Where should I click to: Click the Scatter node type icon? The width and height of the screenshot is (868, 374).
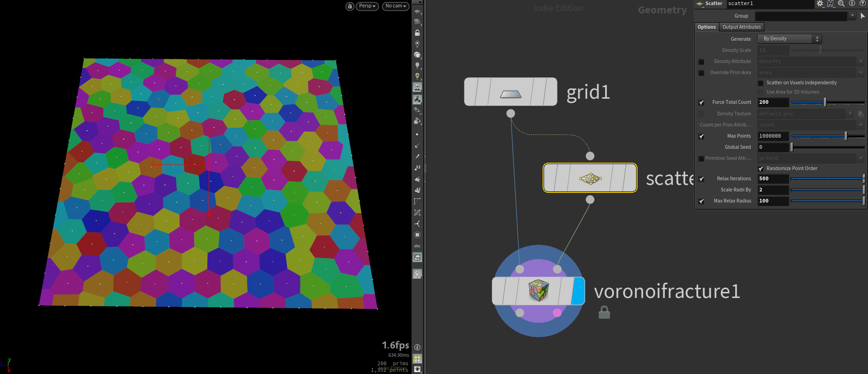tap(699, 4)
